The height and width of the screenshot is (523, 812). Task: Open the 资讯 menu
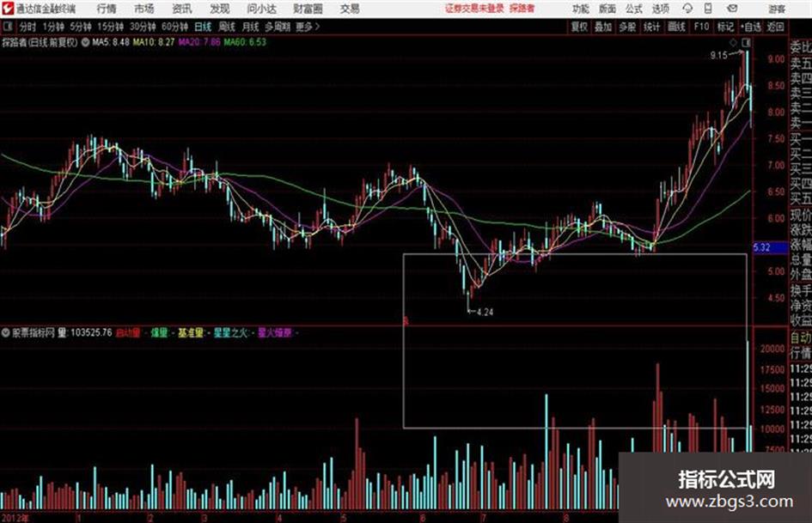[182, 9]
